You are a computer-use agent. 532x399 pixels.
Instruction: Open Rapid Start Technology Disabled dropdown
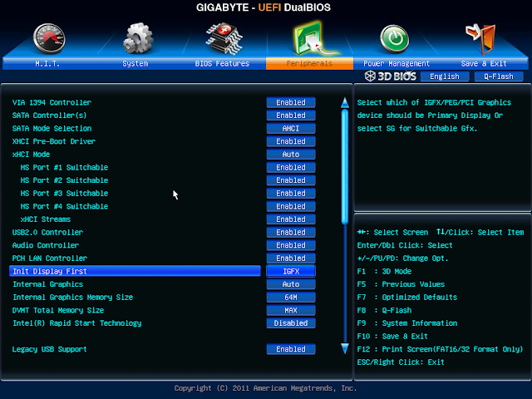291,323
